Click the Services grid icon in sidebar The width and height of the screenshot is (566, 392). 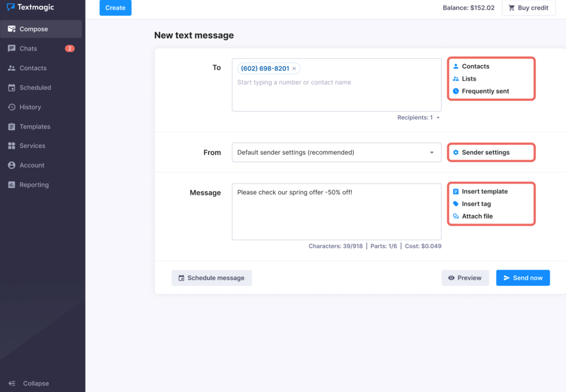point(12,146)
